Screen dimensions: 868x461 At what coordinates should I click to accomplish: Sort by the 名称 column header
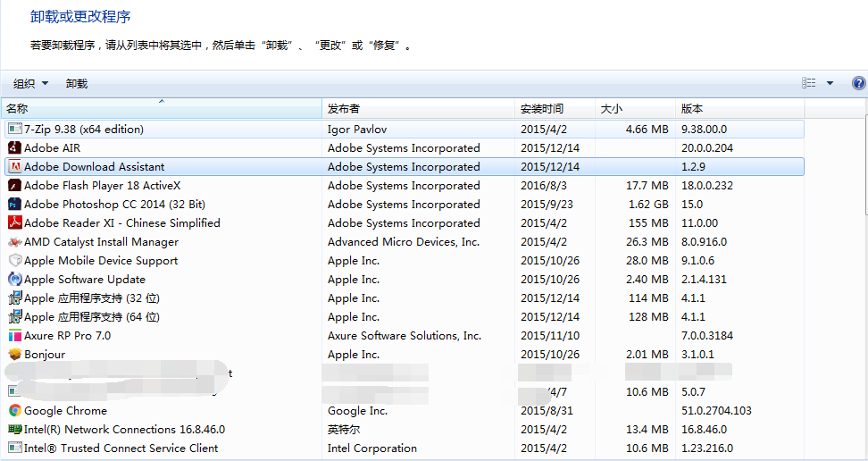[162, 109]
